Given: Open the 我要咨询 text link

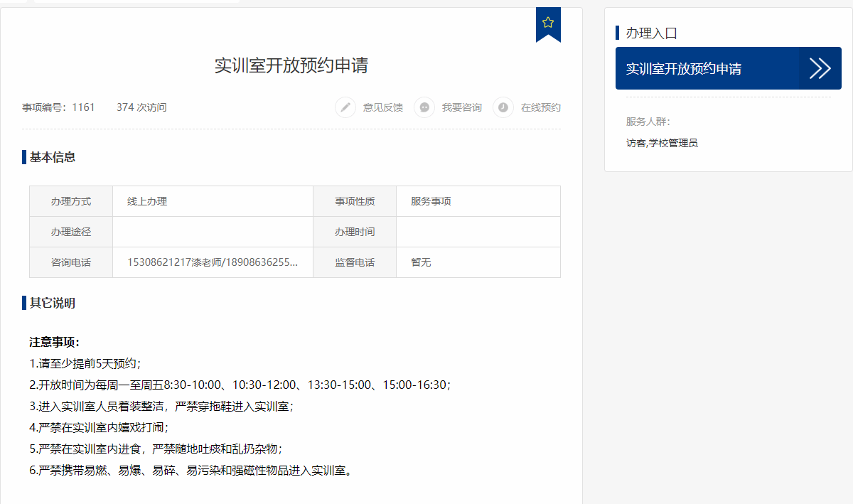Looking at the screenshot, I should click(x=461, y=107).
